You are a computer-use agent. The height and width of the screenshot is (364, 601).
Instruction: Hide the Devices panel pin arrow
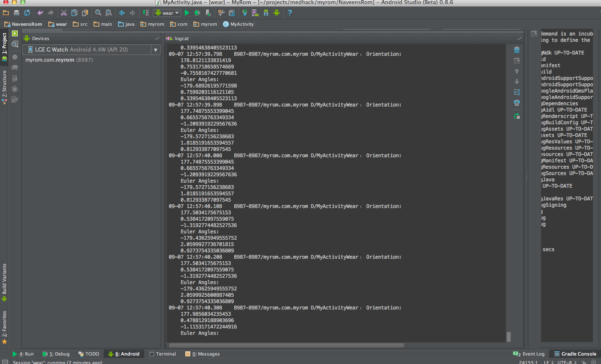coord(156,38)
